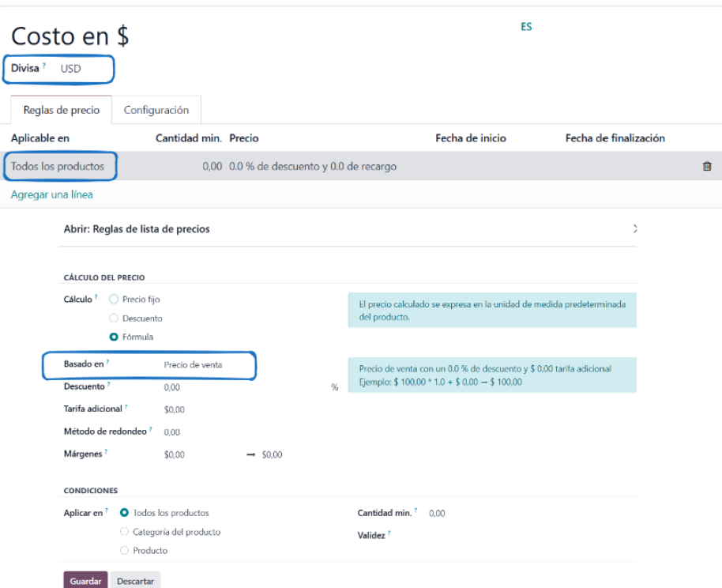Viewport: 722px width, 588px height.
Task: Choose Categoría del producto under Aplicar en
Action: (125, 532)
